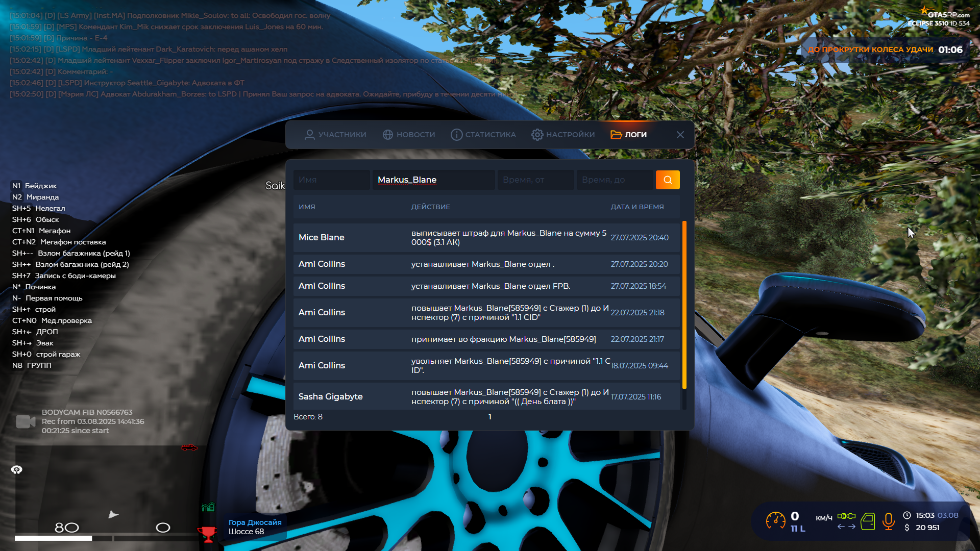Screen dimensions: 980x551
Task: Click the ДЕЙСТВИЕ column header
Action: point(431,207)
